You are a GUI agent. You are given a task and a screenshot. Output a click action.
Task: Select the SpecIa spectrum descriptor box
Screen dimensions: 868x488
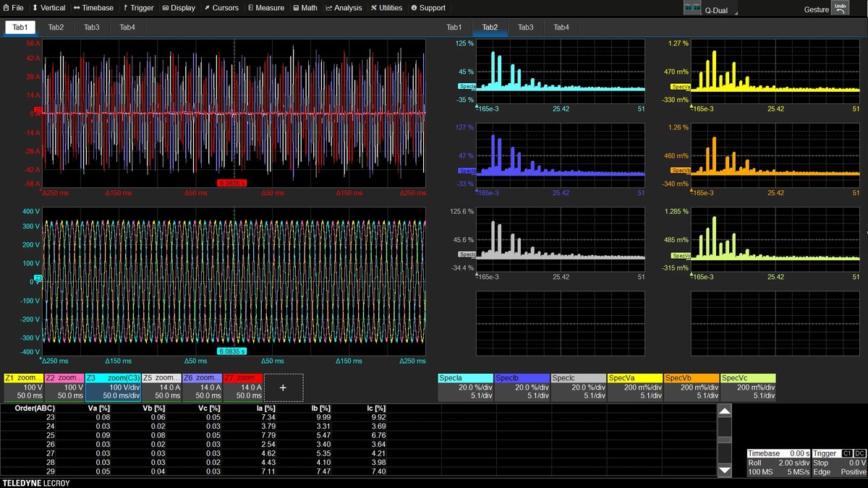click(466, 387)
